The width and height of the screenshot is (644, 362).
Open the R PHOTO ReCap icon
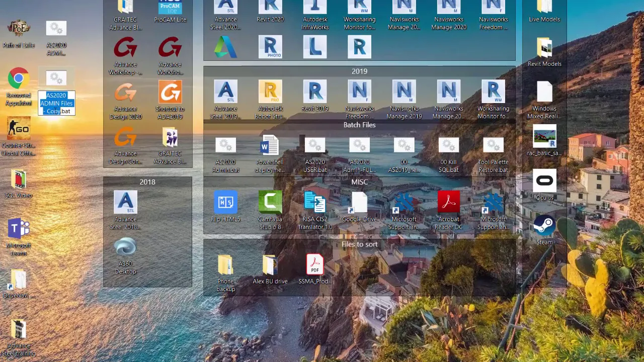[x=270, y=47]
